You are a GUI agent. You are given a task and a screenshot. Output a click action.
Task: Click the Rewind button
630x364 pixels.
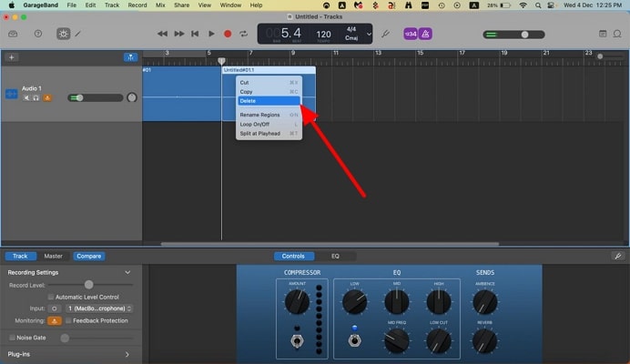click(162, 34)
